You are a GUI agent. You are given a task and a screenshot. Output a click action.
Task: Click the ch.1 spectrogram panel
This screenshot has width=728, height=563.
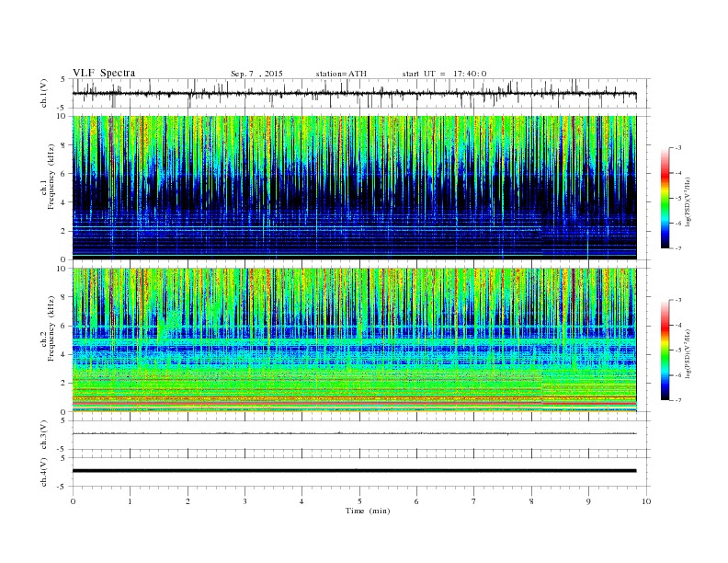(354, 188)
